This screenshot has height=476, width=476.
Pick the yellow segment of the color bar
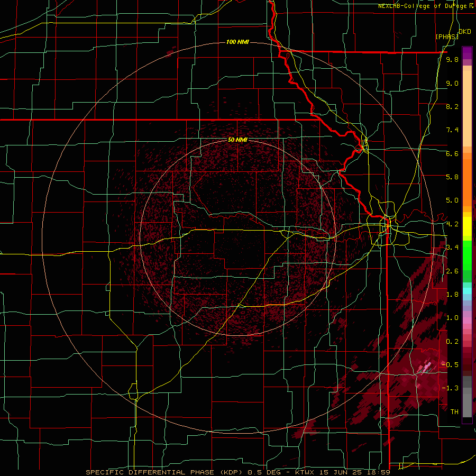pos(467,226)
